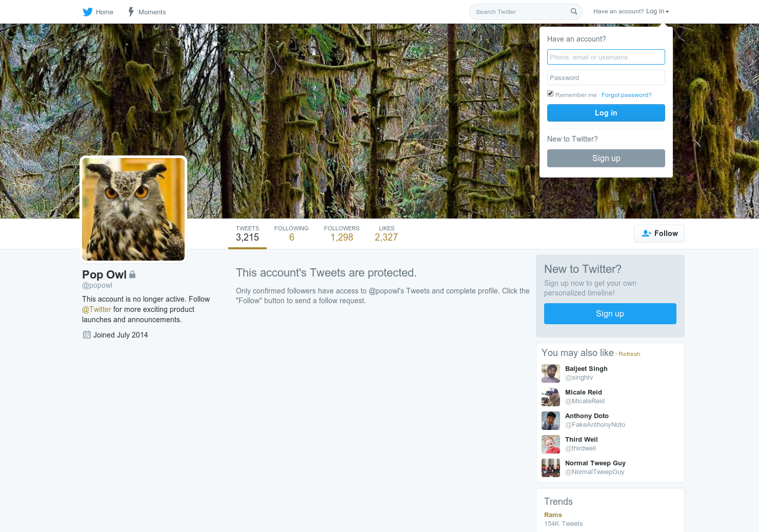Select the Tweets tab
This screenshot has width=759, height=532.
247,234
